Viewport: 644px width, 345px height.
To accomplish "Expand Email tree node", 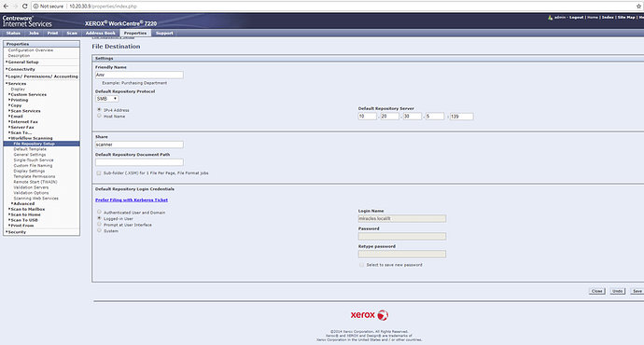I will pyautogui.click(x=16, y=117).
